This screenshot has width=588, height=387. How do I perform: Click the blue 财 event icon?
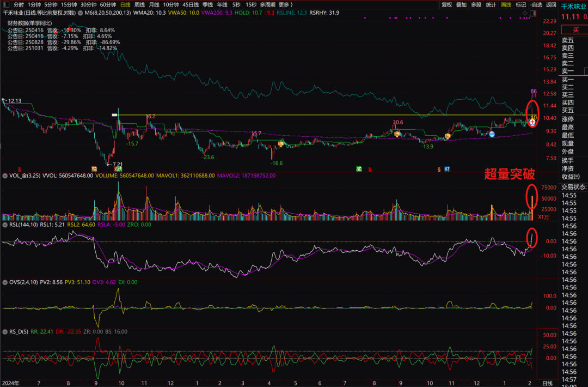[x=447, y=170]
